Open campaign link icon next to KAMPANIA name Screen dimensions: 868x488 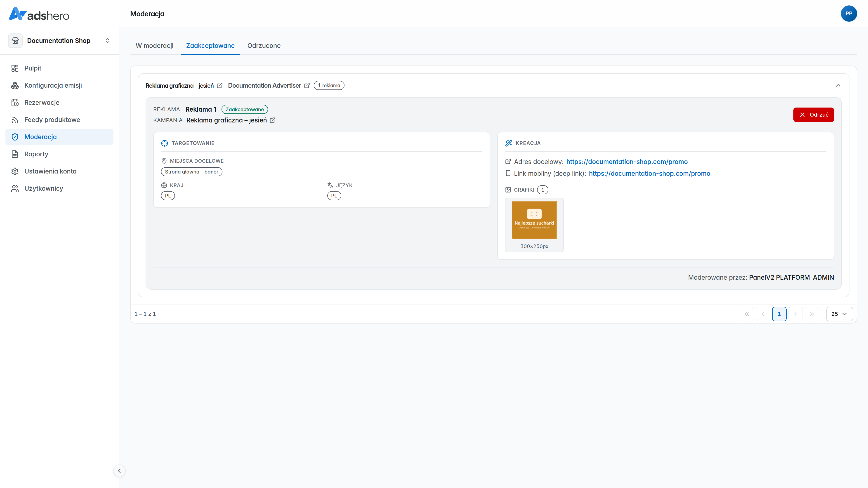pos(273,120)
